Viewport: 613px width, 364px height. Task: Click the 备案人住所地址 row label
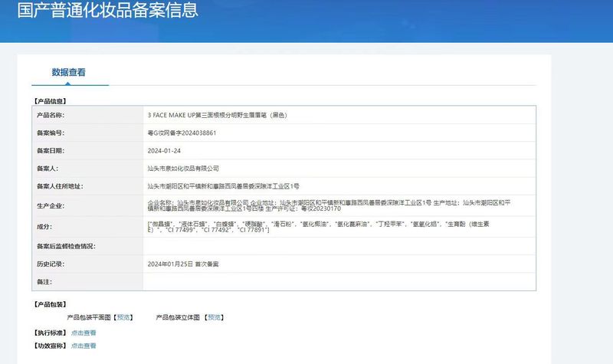60,186
